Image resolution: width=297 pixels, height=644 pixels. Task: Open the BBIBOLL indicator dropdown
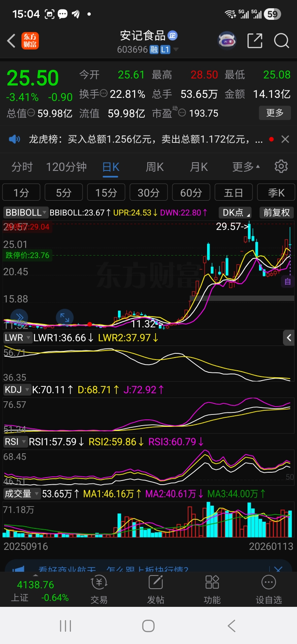tap(26, 213)
